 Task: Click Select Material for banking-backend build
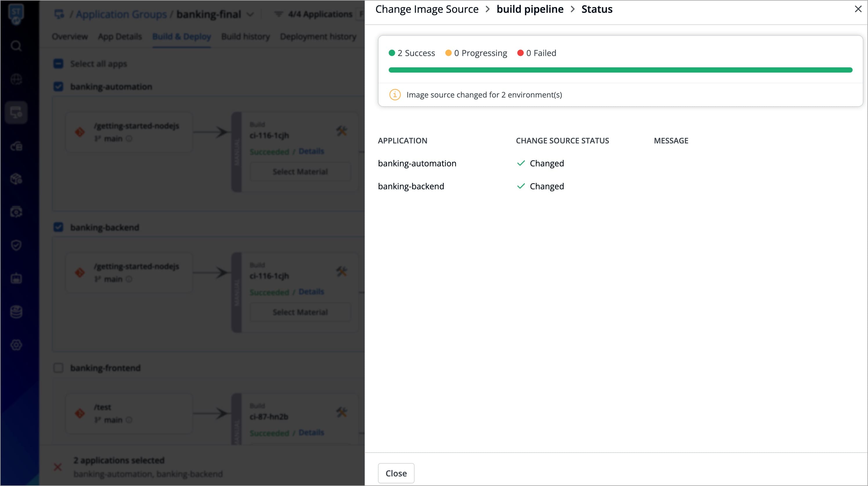tap(300, 312)
